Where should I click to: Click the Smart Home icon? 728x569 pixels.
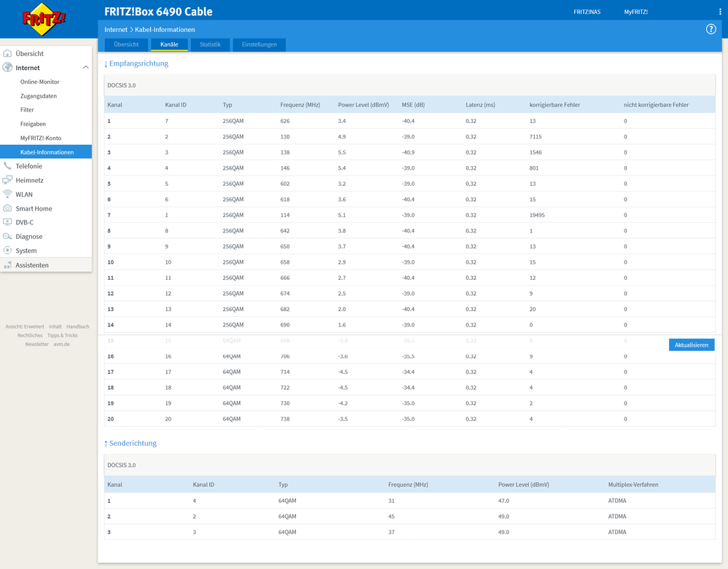point(8,208)
